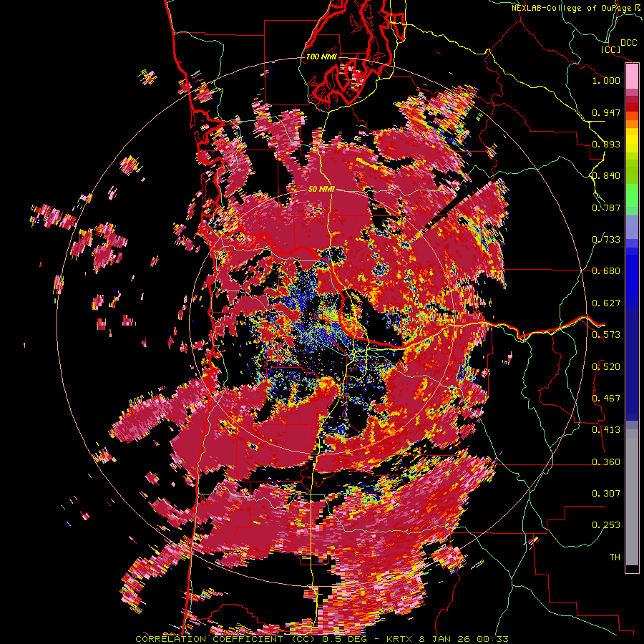Click the [CC] product label
This screenshot has width=644, height=644.
coord(611,49)
